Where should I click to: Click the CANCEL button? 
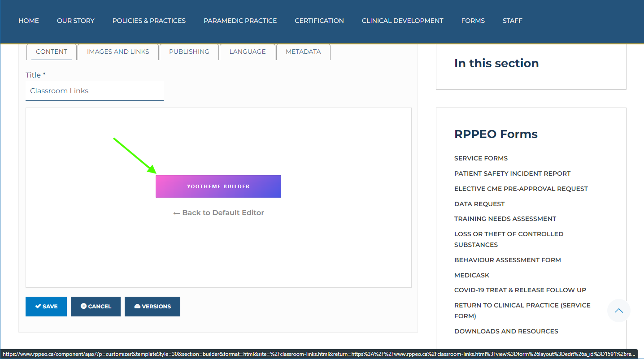pyautogui.click(x=96, y=307)
